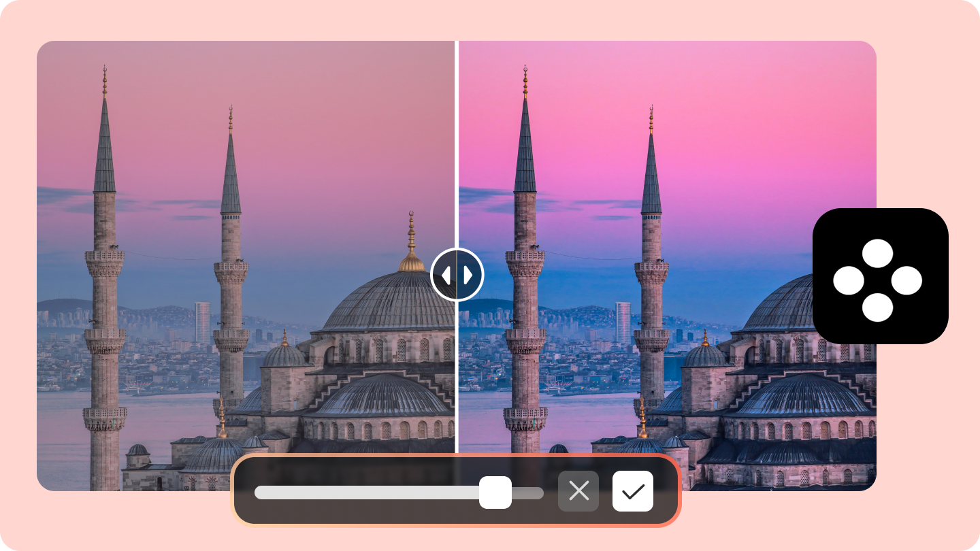Click the left end of the intensity slider
Viewport: 980px width, 551px height.
click(x=257, y=492)
